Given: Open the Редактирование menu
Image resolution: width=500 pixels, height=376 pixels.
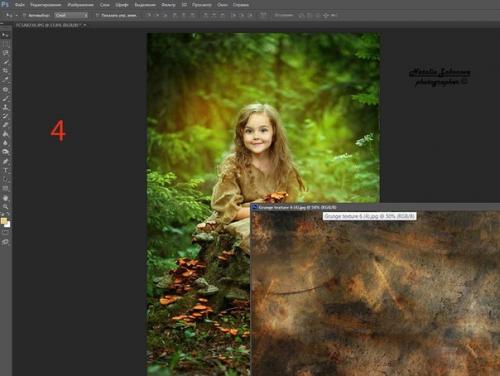Looking at the screenshot, I should pos(46,5).
